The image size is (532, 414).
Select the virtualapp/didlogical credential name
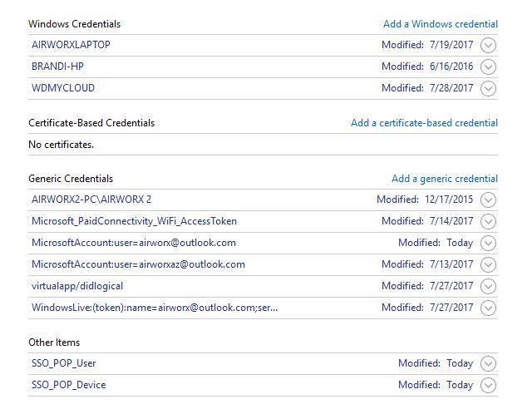[77, 286]
